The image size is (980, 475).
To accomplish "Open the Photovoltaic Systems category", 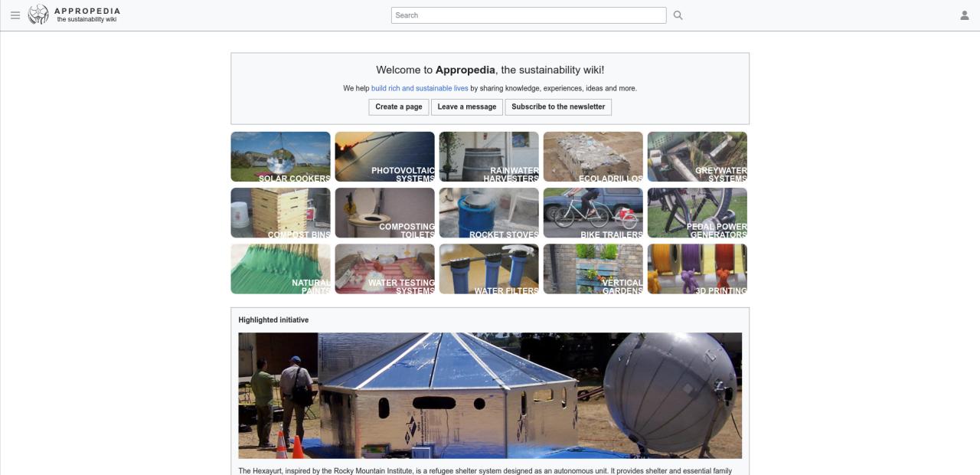I will [384, 156].
